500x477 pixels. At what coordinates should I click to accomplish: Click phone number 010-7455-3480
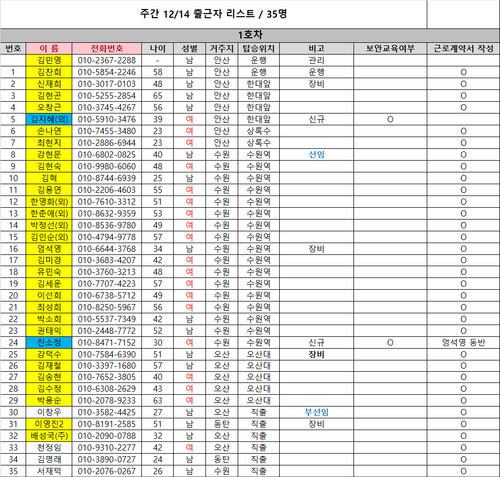point(107,131)
